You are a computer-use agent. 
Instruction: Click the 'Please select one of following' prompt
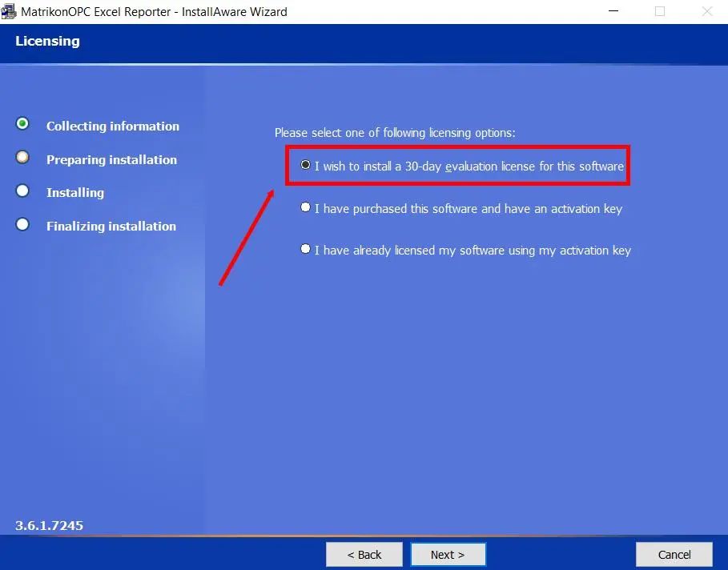395,133
